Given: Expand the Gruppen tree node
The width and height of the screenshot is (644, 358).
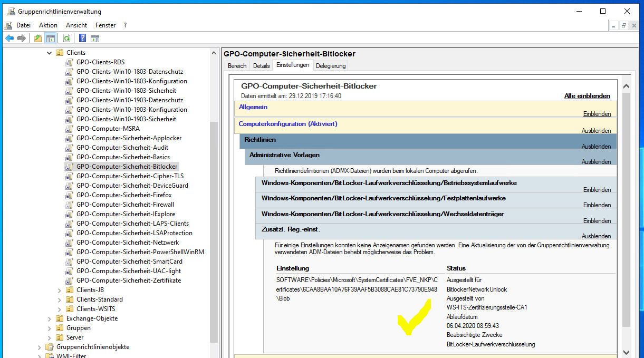Looking at the screenshot, I should (x=49, y=328).
